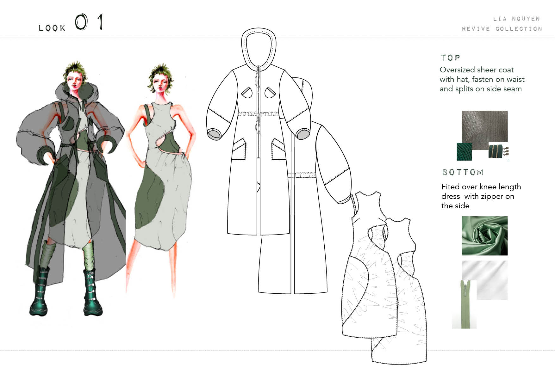Click the left chest pocket on coat sketch
The width and height of the screenshot is (555, 392).
[247, 92]
